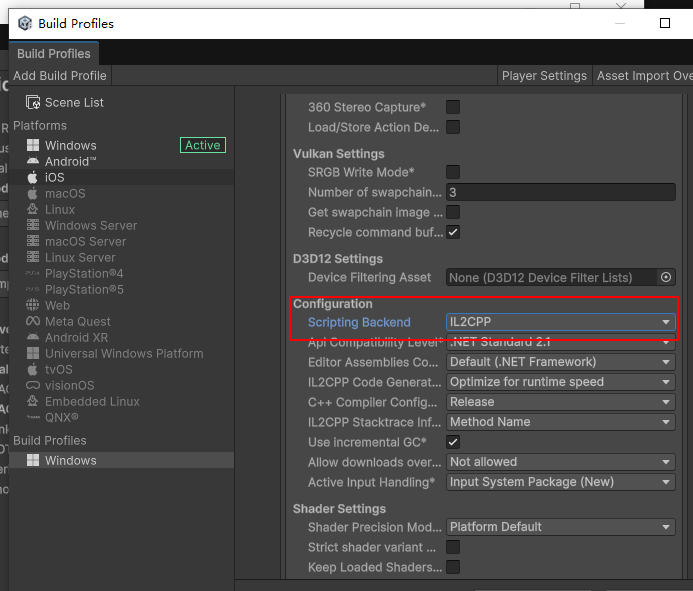This screenshot has height=591, width=693.
Task: Click the Shader Settings heading
Action: coord(339,508)
